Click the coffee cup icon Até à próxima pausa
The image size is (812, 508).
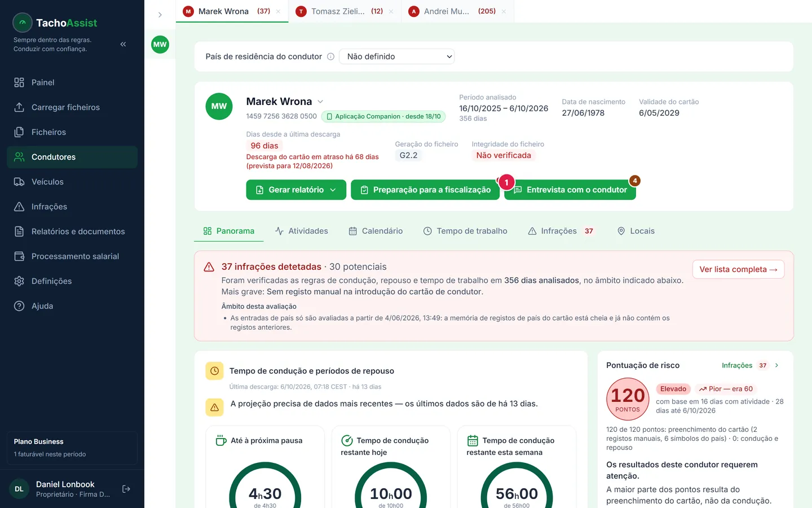click(x=222, y=440)
